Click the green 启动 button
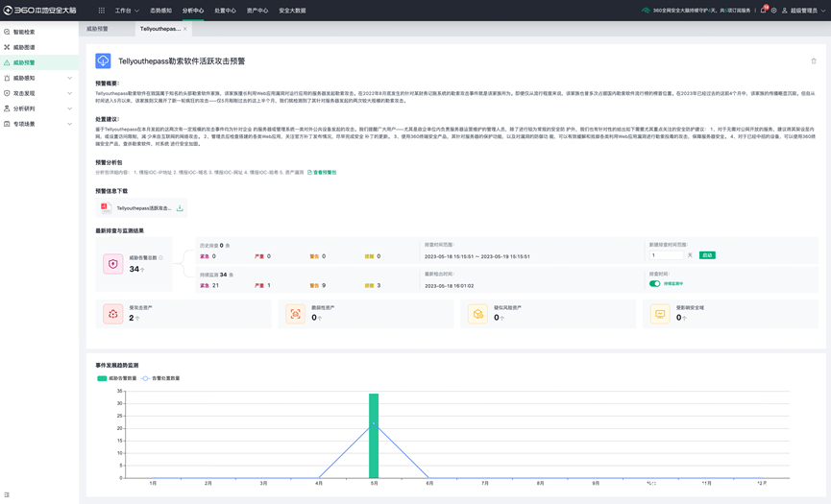The width and height of the screenshot is (831, 504). pyautogui.click(x=707, y=255)
